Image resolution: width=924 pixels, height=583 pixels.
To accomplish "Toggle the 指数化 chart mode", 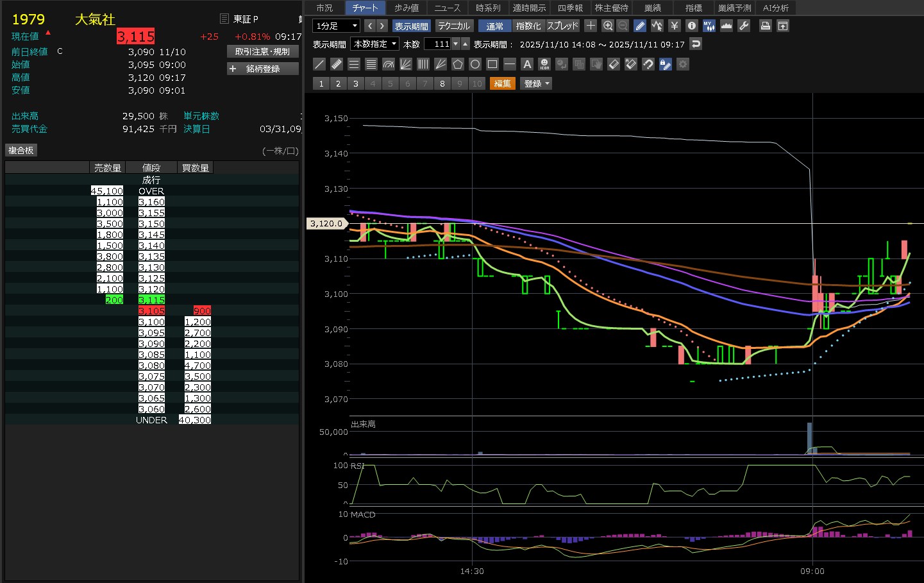I will pos(528,26).
